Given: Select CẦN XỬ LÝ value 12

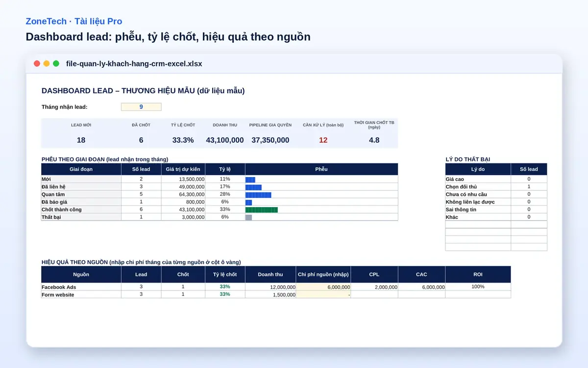Looking at the screenshot, I should click(x=323, y=140).
